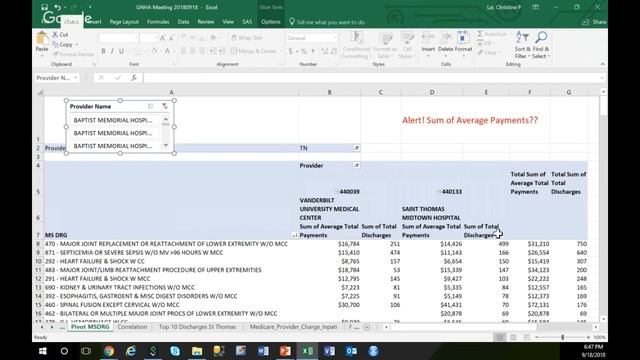Image resolution: width=640 pixels, height=360 pixels.
Task: Click Merge & Center button
Action: click(254, 51)
